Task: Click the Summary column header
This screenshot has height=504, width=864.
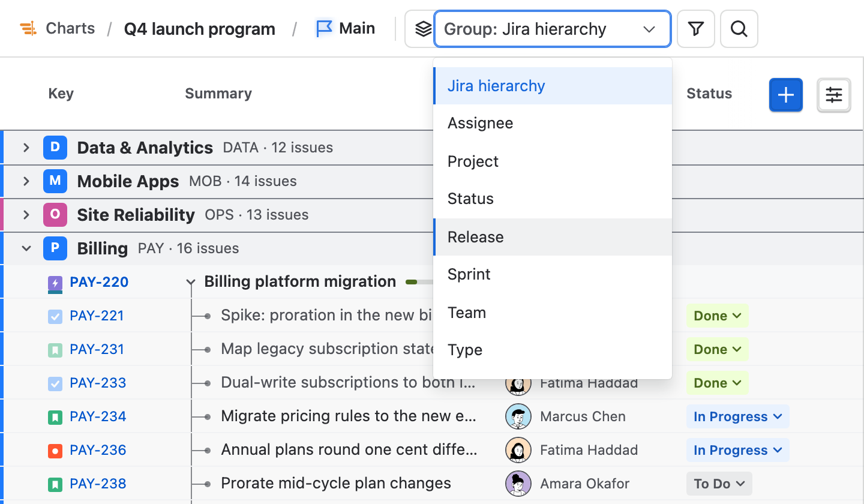Action: pos(218,94)
